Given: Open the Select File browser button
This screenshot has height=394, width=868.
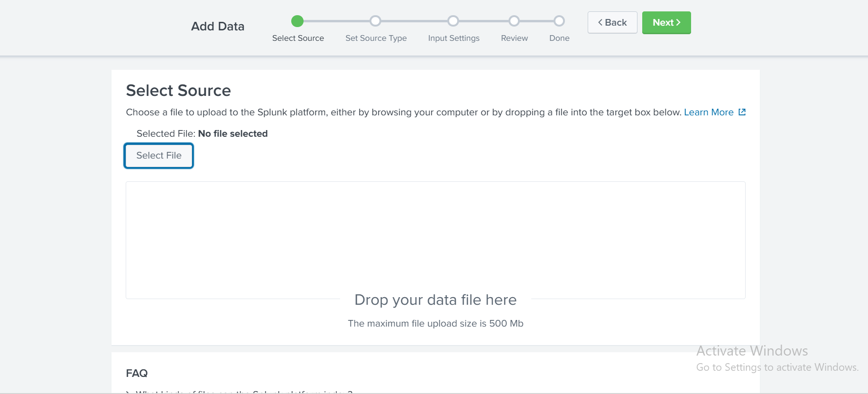Looking at the screenshot, I should (159, 156).
